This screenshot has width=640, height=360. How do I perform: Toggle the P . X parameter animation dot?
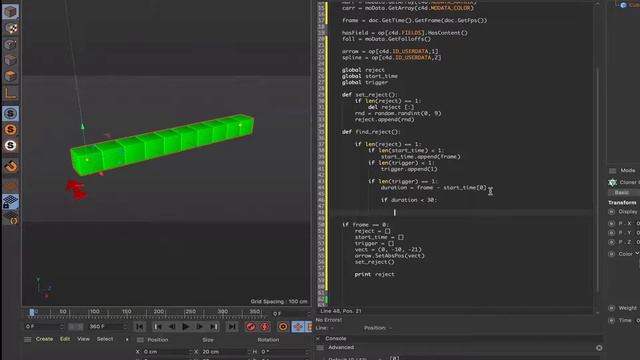click(611, 224)
